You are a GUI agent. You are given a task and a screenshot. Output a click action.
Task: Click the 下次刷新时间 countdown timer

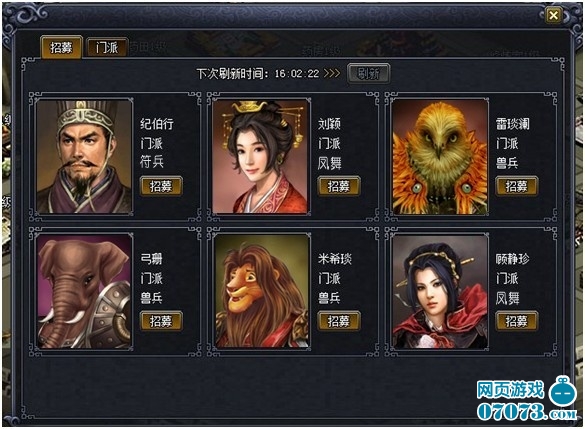pyautogui.click(x=297, y=74)
